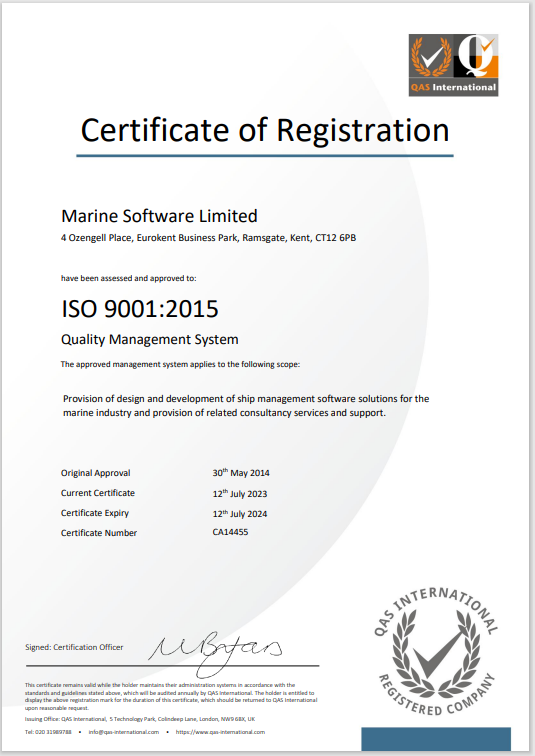Screen dimensions: 535x756
Task: Click the QAS International Registered Company seal
Action: (436, 652)
